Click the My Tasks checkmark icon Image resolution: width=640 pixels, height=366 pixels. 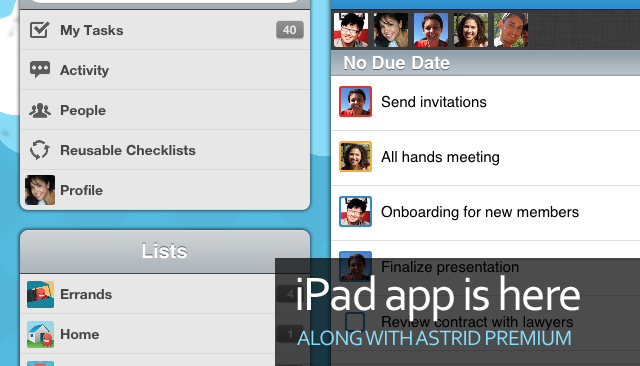tap(39, 30)
